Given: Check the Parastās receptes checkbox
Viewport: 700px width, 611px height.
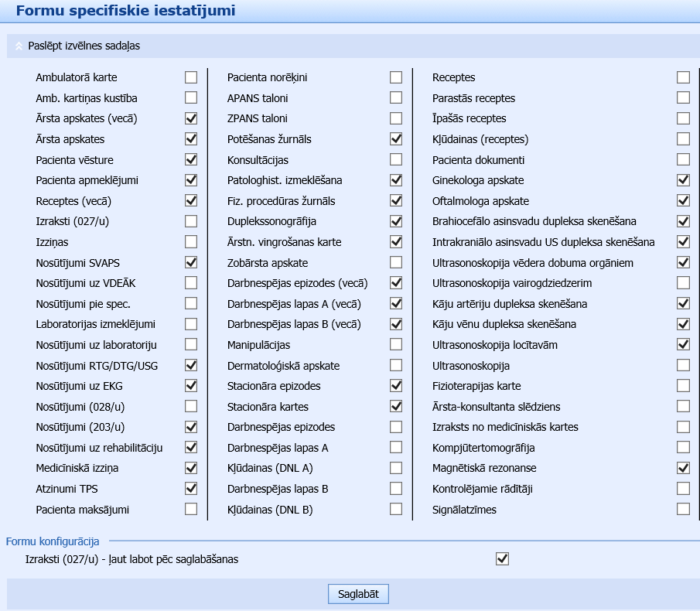Looking at the screenshot, I should [x=683, y=97].
